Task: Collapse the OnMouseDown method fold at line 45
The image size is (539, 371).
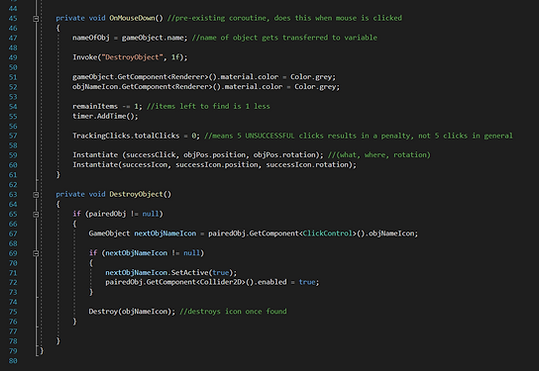Action: [36, 19]
